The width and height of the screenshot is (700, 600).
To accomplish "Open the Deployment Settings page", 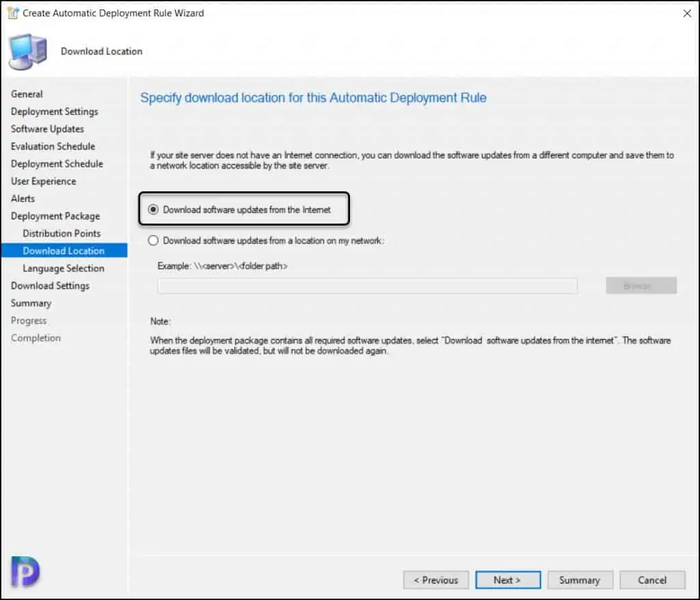I will click(x=55, y=111).
